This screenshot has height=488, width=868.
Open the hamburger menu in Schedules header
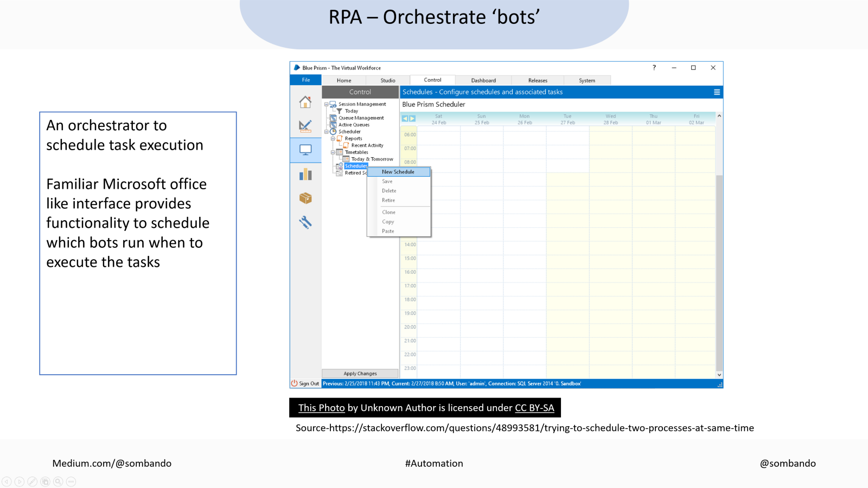pyautogui.click(x=717, y=92)
